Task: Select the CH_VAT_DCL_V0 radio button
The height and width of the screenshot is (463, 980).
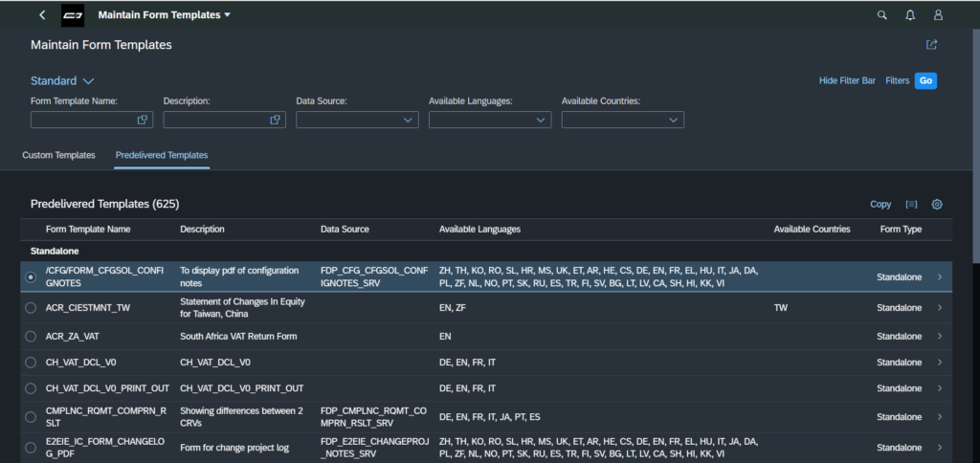Action: pyautogui.click(x=32, y=363)
